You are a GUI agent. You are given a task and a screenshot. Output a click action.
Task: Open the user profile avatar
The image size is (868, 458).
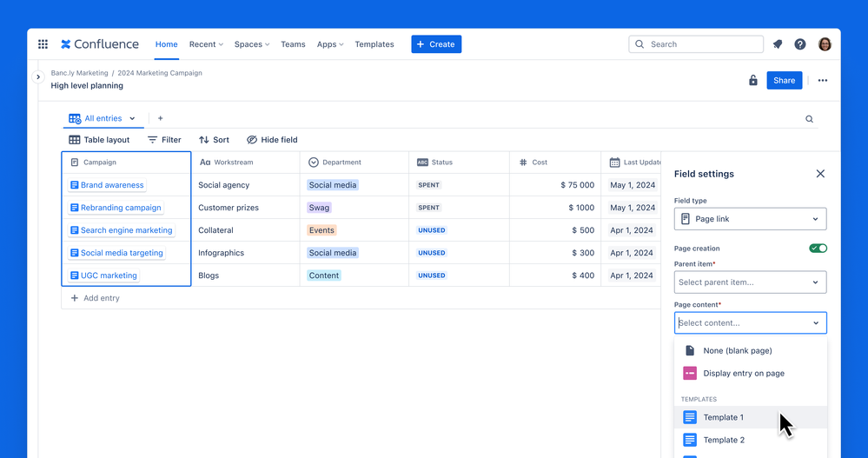(825, 44)
